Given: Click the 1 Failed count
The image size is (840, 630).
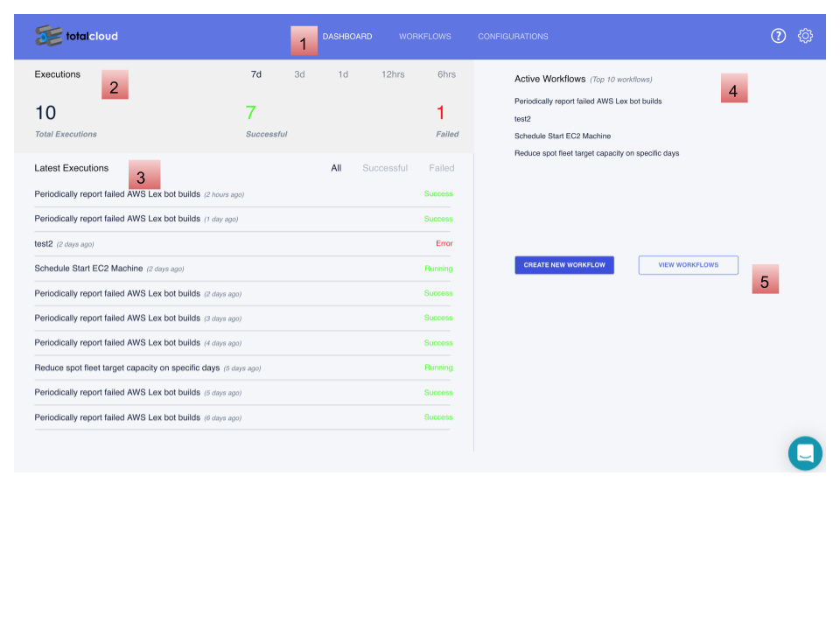Looking at the screenshot, I should coord(441,113).
